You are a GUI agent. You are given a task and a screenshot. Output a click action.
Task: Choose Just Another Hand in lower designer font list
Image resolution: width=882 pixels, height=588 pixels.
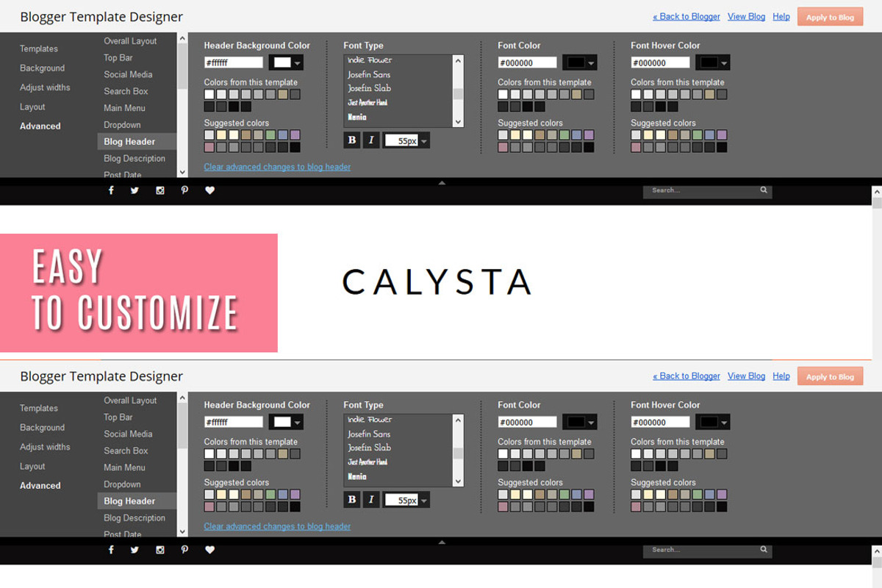pos(367,462)
